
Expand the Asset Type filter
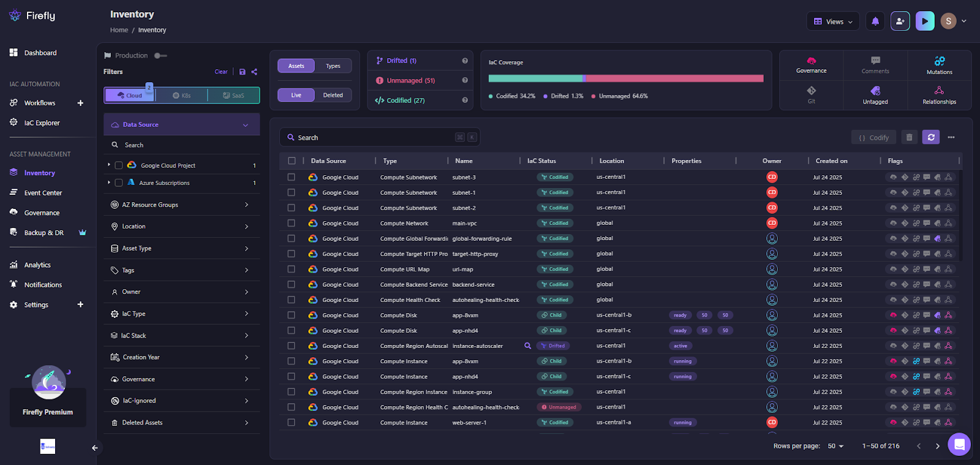(x=182, y=248)
